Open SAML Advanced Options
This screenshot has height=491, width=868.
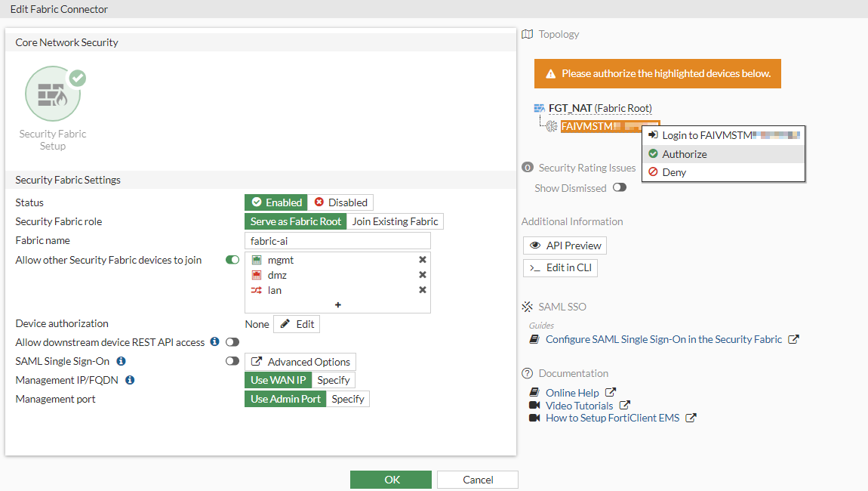(300, 362)
